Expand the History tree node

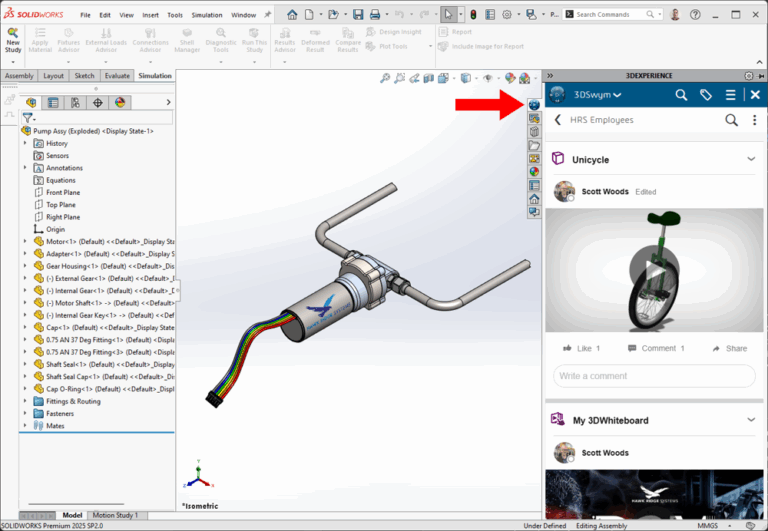(x=25, y=143)
